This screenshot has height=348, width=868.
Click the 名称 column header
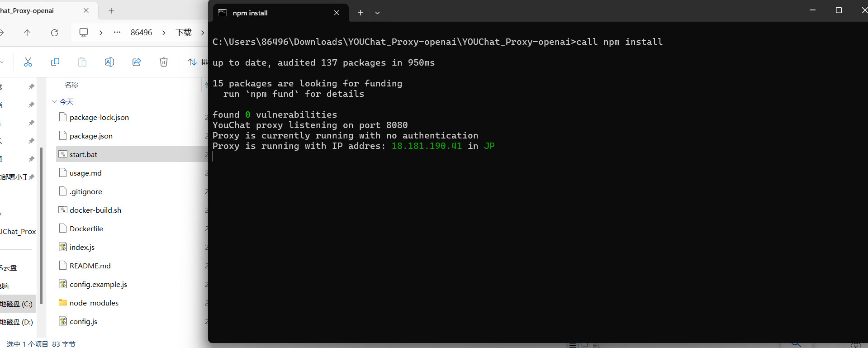click(x=71, y=85)
